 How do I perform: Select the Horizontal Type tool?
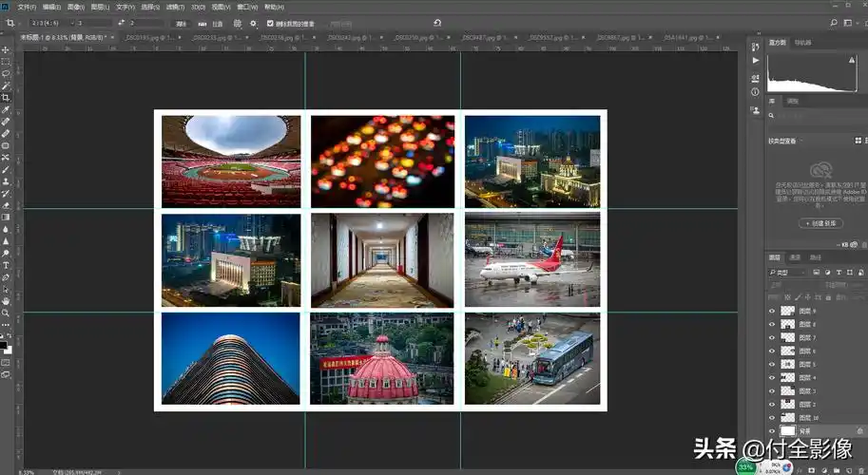click(x=6, y=266)
